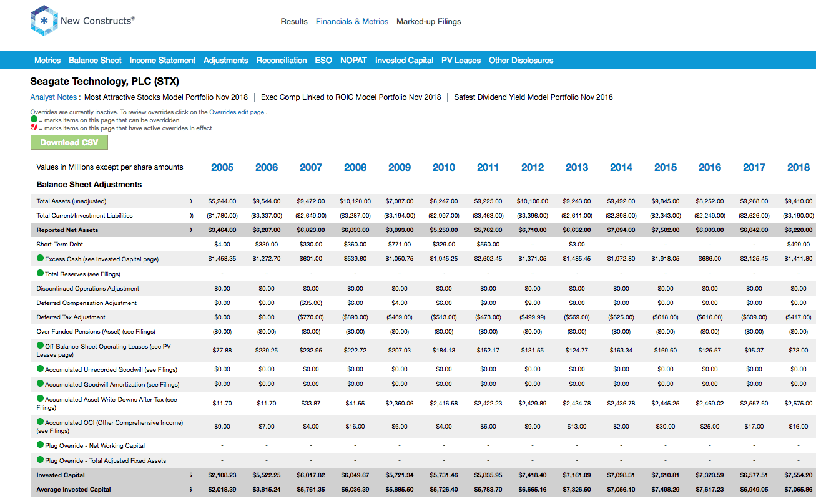Click the Seagate Technology, PLC (STX) heading
816x504 pixels.
point(105,82)
